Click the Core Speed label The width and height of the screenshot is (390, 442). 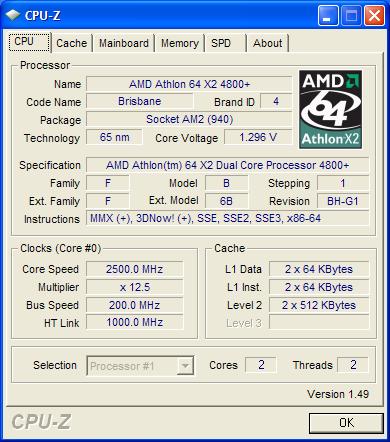[50, 269]
